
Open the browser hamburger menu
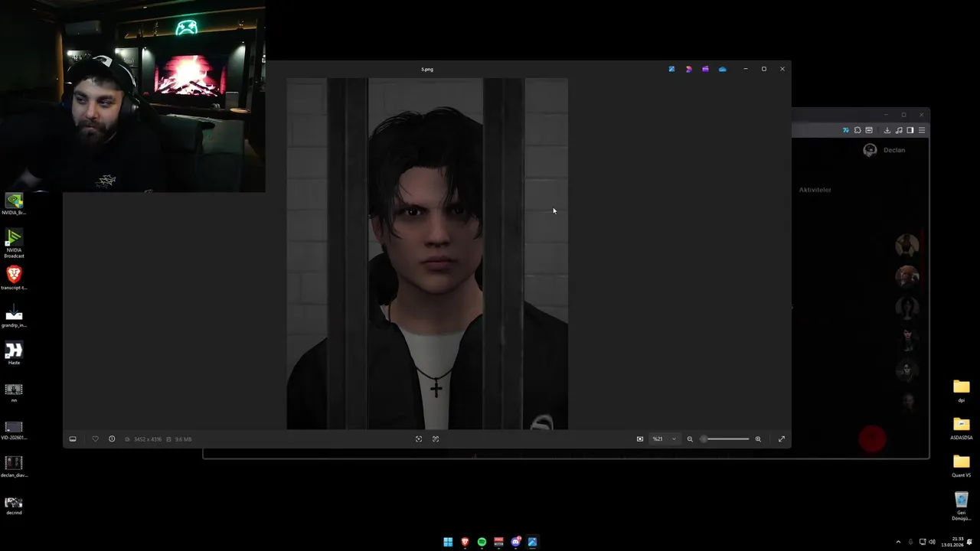point(922,130)
